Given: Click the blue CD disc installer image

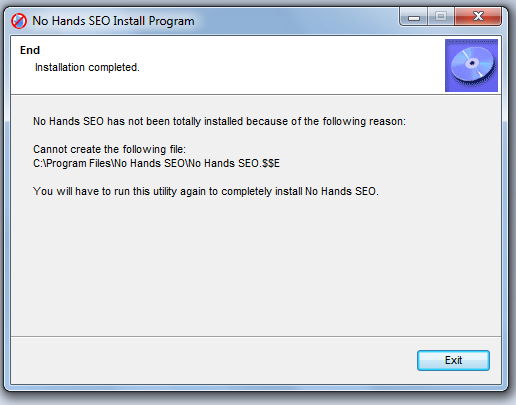Looking at the screenshot, I should tap(471, 65).
